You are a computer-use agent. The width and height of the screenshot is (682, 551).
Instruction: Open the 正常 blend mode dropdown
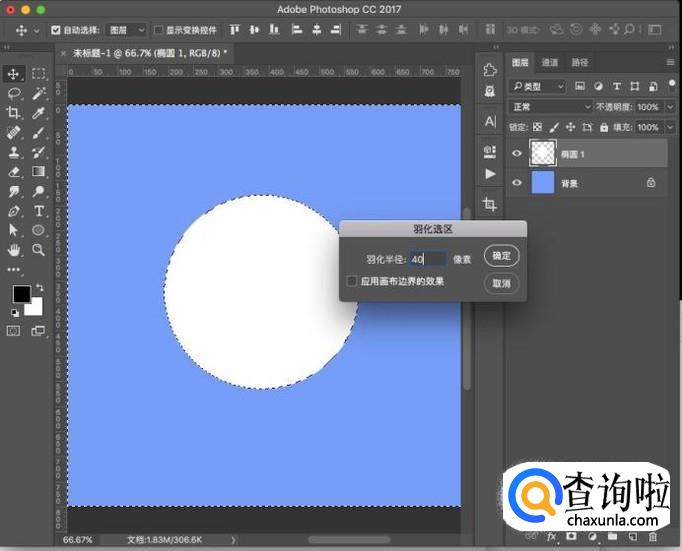(x=550, y=107)
